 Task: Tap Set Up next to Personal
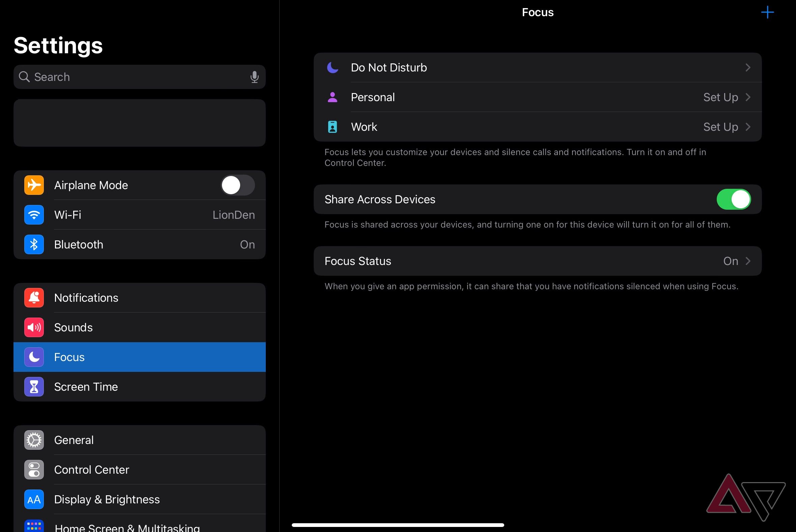click(x=720, y=97)
